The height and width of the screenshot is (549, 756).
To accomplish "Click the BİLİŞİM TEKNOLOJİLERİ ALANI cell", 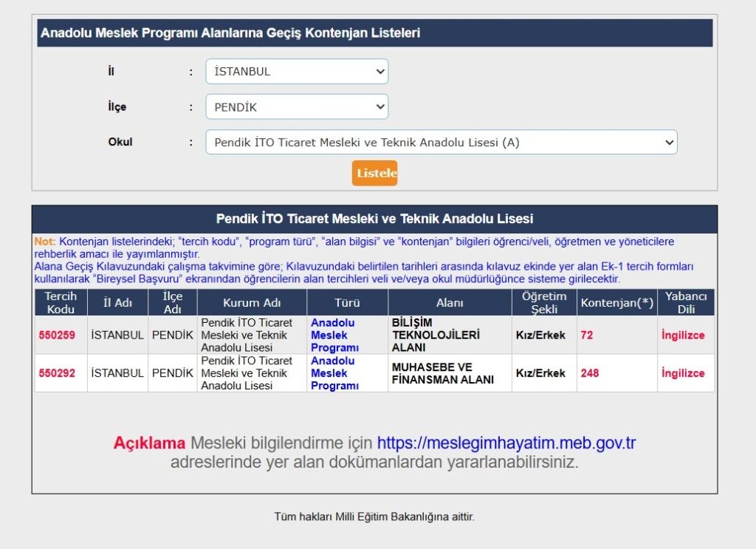I will pos(436,335).
